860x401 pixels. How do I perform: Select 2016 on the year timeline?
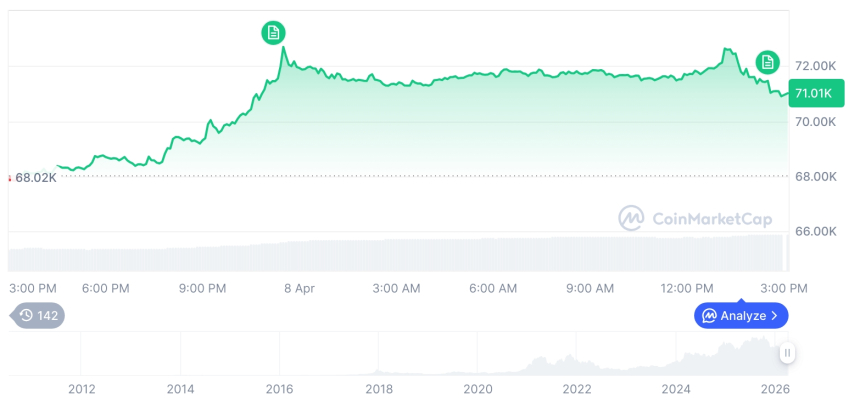coord(279,389)
